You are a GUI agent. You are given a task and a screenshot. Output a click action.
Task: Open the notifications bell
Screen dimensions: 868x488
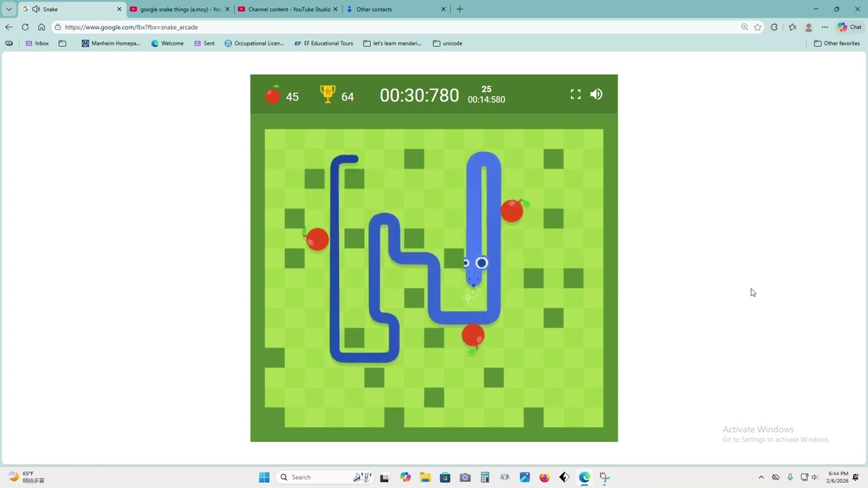pos(856,477)
